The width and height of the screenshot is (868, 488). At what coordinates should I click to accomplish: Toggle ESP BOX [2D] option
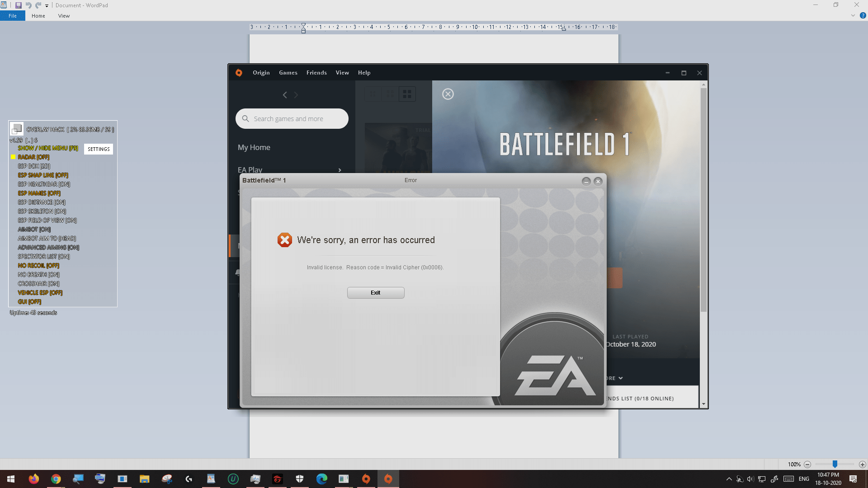[34, 166]
